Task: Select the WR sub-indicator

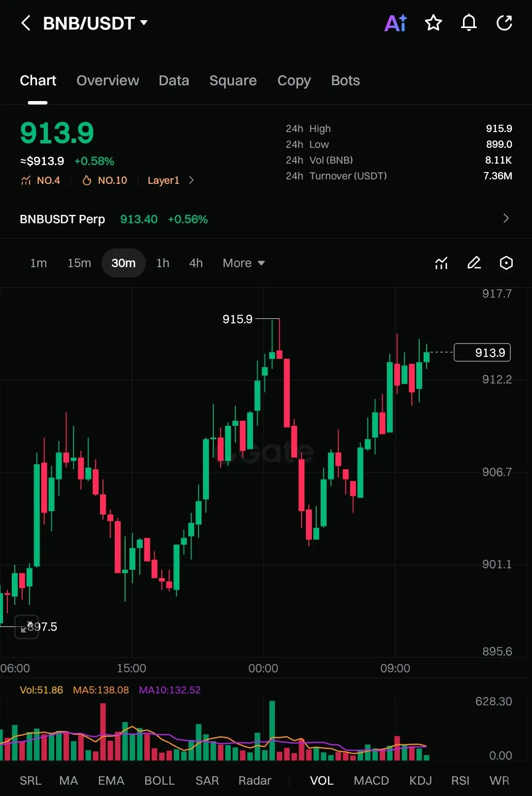Action: pyautogui.click(x=499, y=781)
